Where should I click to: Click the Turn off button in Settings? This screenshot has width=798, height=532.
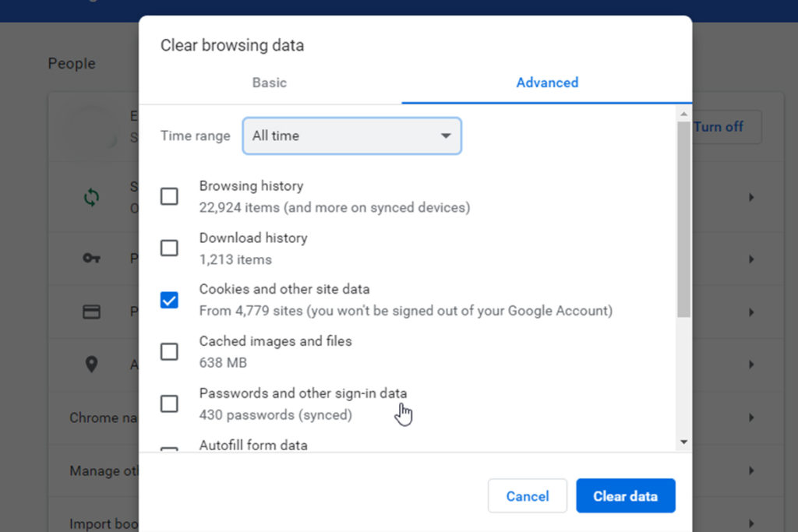tap(727, 127)
